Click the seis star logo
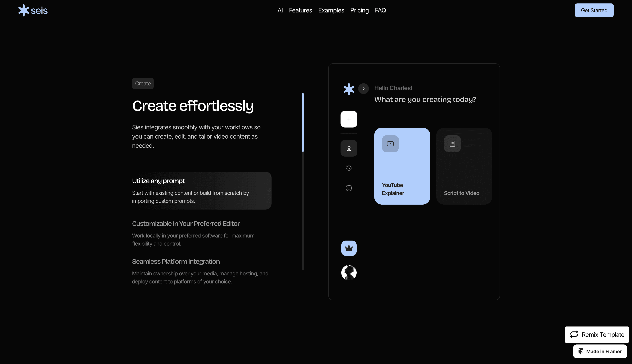632x364 pixels. 24,10
